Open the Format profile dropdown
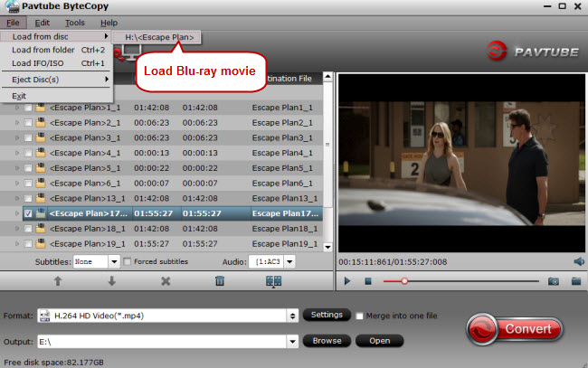This screenshot has height=368, width=588. [x=292, y=316]
